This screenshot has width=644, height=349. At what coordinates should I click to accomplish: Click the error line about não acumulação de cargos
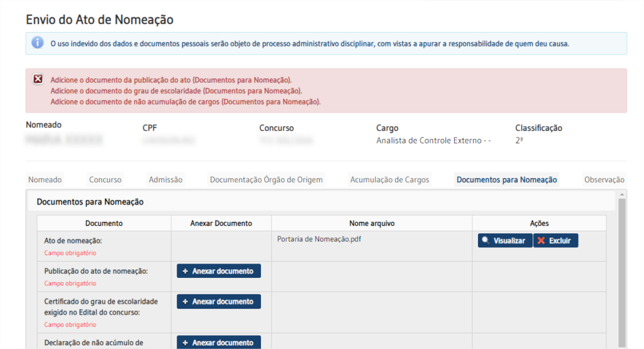(186, 101)
